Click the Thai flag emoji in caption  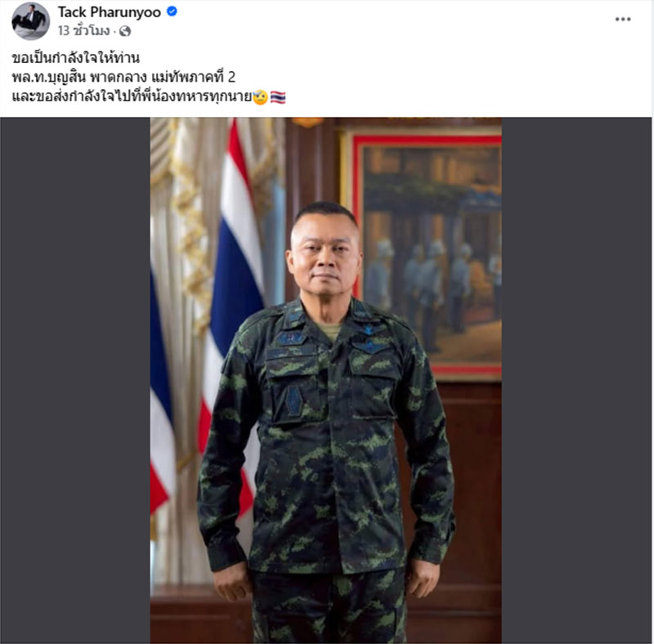pyautogui.click(x=278, y=96)
